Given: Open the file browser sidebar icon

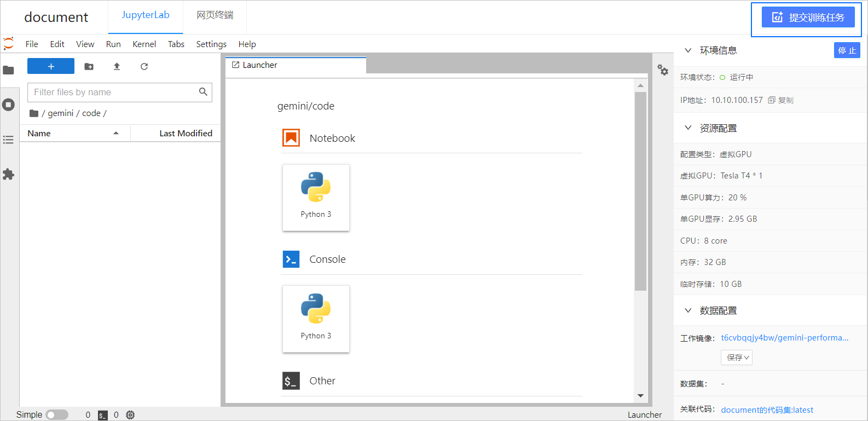Looking at the screenshot, I should tap(8, 70).
